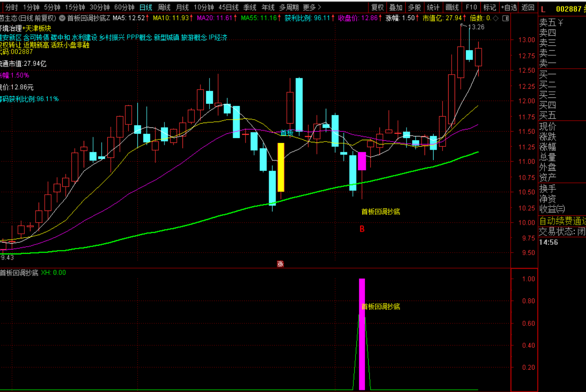Click the 复权 adjustment button
Viewport: 586px width, 392px height.
(x=378, y=7)
